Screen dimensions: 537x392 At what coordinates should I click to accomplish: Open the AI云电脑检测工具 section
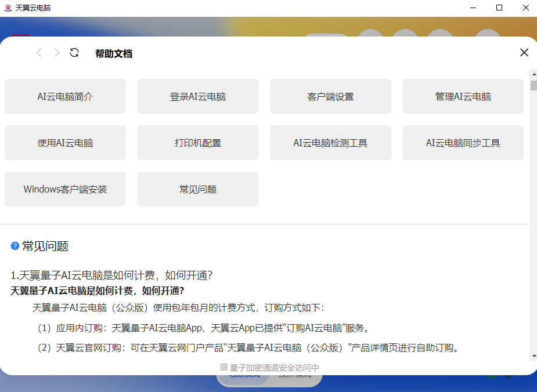click(x=330, y=143)
